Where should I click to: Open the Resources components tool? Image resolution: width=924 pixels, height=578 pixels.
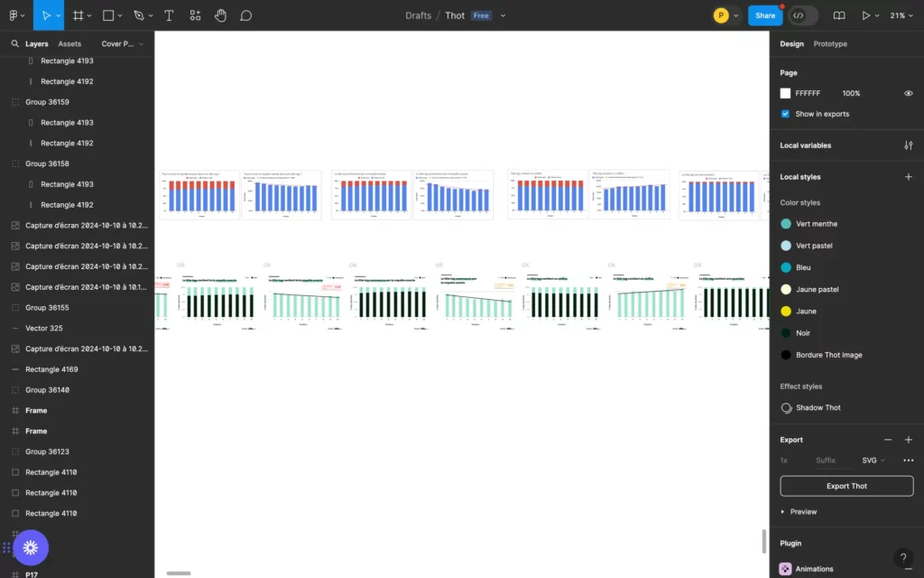pos(195,15)
